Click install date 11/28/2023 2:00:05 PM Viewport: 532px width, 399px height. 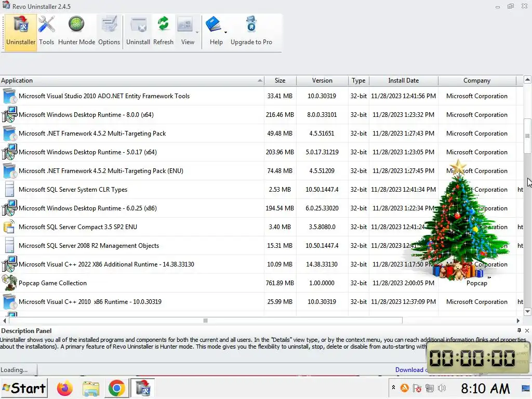coord(403,283)
